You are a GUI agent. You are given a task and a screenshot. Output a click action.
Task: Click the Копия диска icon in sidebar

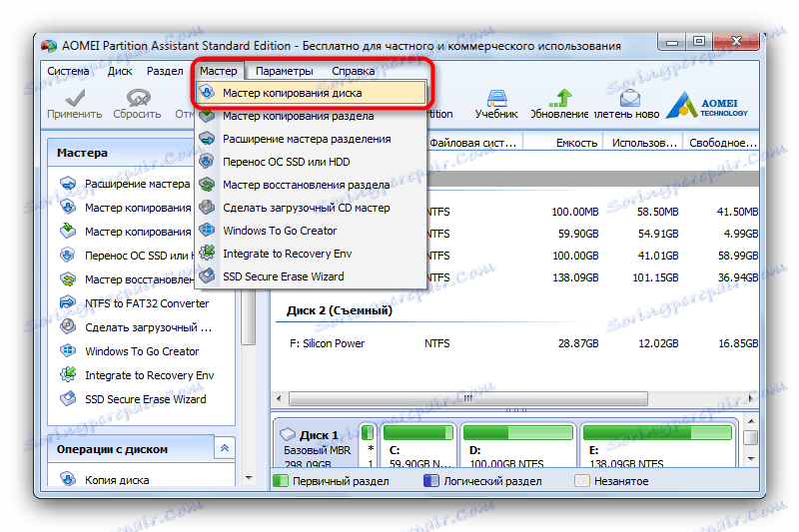pos(68,479)
